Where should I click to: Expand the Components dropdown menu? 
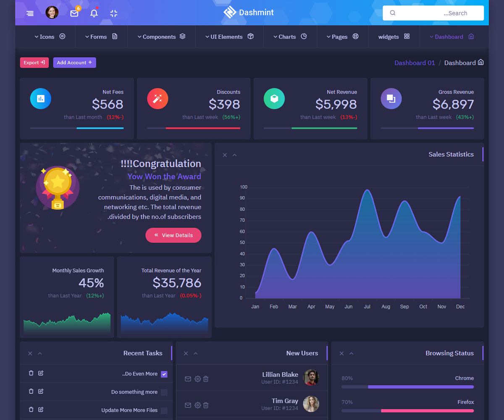[161, 37]
